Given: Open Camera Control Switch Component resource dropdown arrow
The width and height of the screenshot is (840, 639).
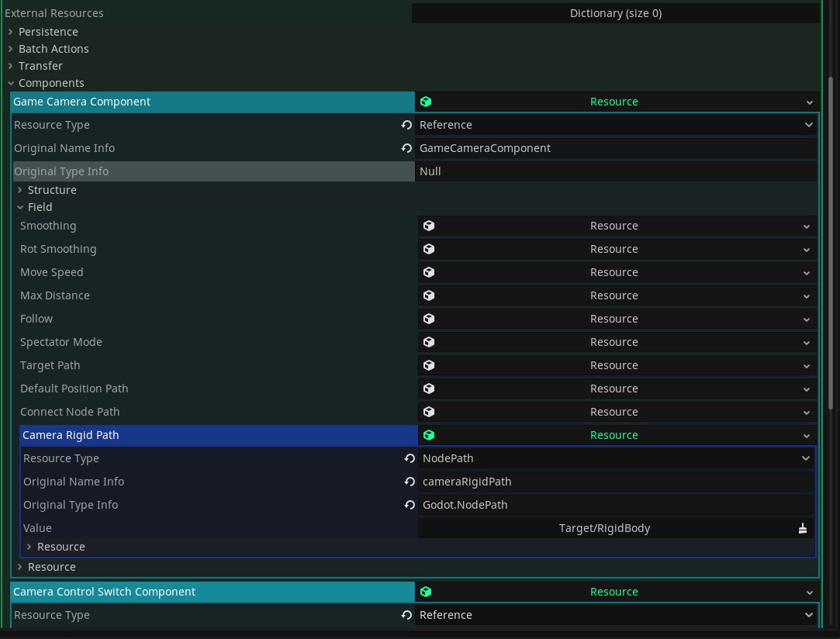Looking at the screenshot, I should [x=810, y=592].
